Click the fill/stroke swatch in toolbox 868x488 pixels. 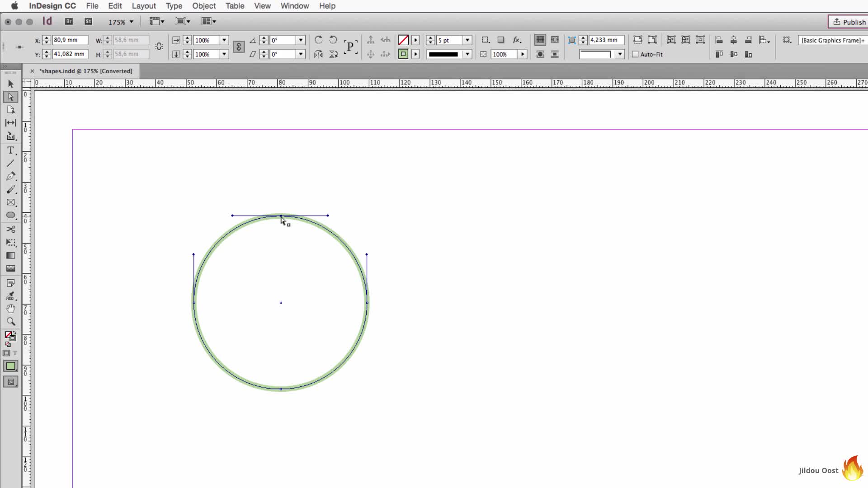click(x=10, y=337)
